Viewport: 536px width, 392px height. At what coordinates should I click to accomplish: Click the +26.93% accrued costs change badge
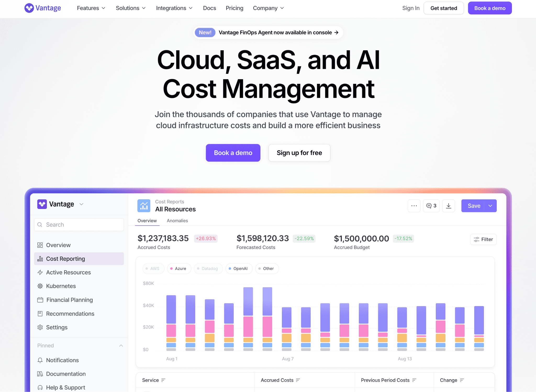coord(206,239)
